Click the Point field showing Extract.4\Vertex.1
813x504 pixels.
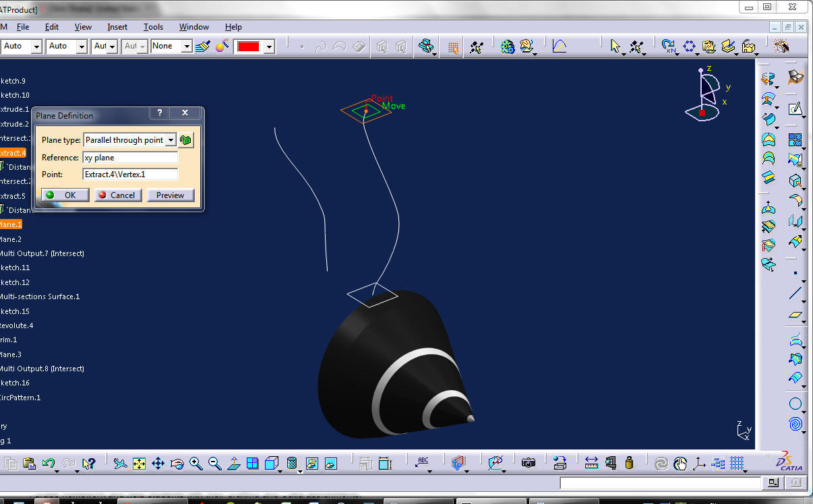tap(130, 174)
